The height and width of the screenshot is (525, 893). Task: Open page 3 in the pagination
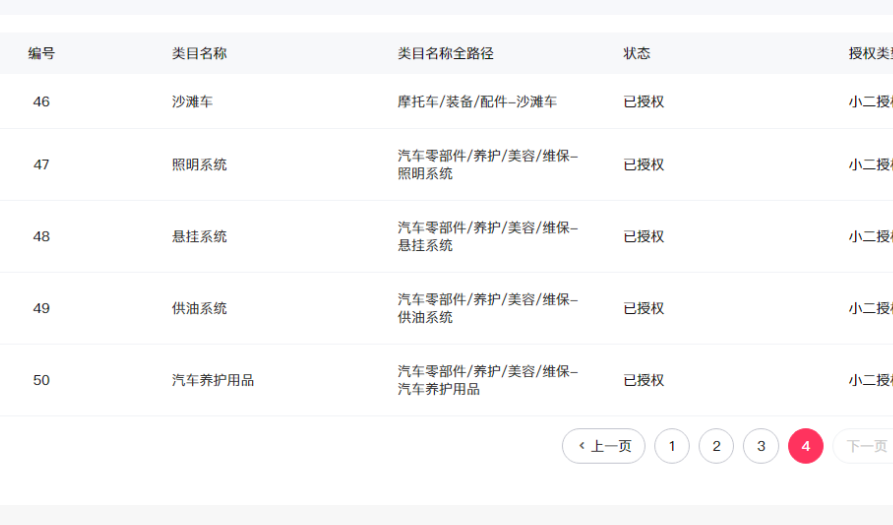tap(761, 446)
